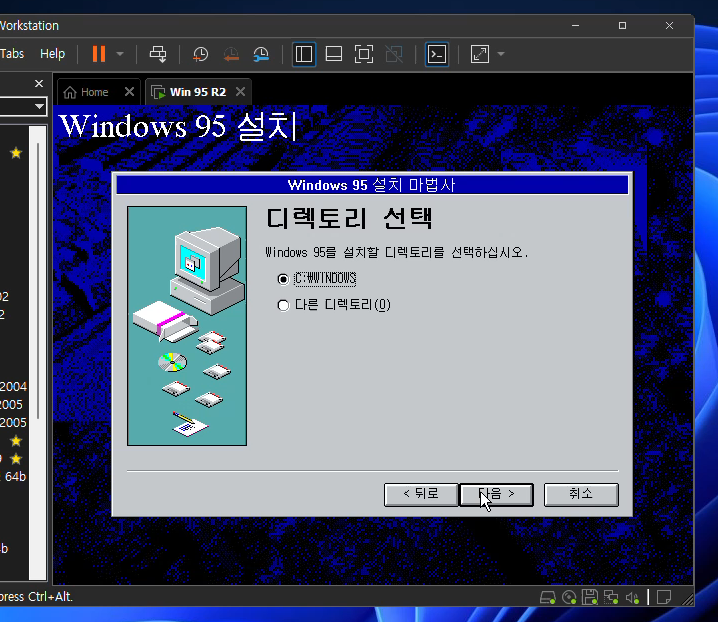This screenshot has height=622, width=718.
Task: Click the 64b entry in library list
Action: click(x=15, y=477)
